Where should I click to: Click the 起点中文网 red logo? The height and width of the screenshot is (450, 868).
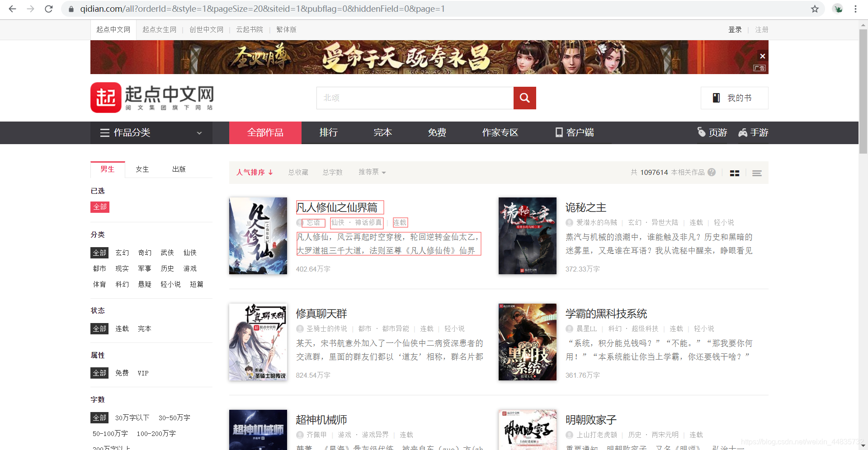pos(106,98)
